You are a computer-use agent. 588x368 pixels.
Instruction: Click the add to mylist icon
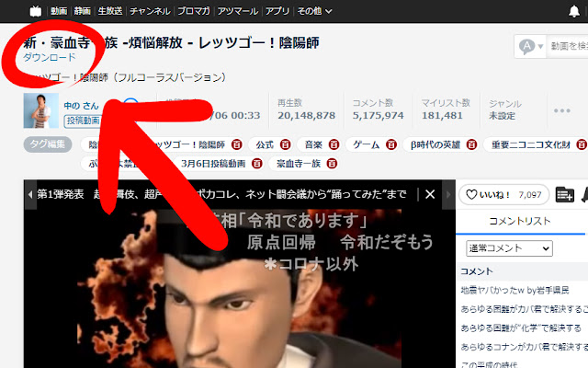click(x=565, y=194)
